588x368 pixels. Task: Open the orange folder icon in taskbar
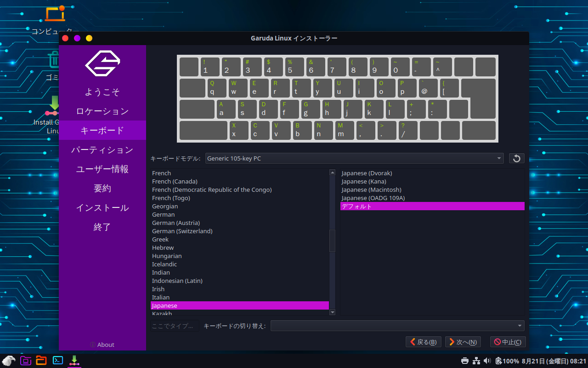(x=41, y=361)
